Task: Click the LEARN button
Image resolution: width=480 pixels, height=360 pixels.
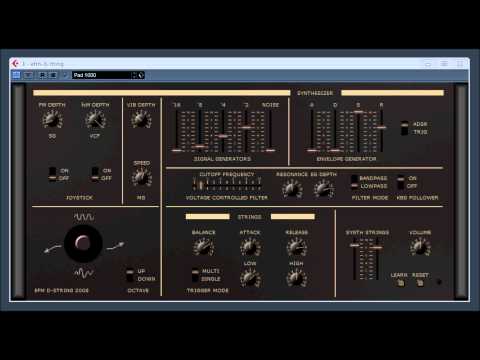Action: 400,283
